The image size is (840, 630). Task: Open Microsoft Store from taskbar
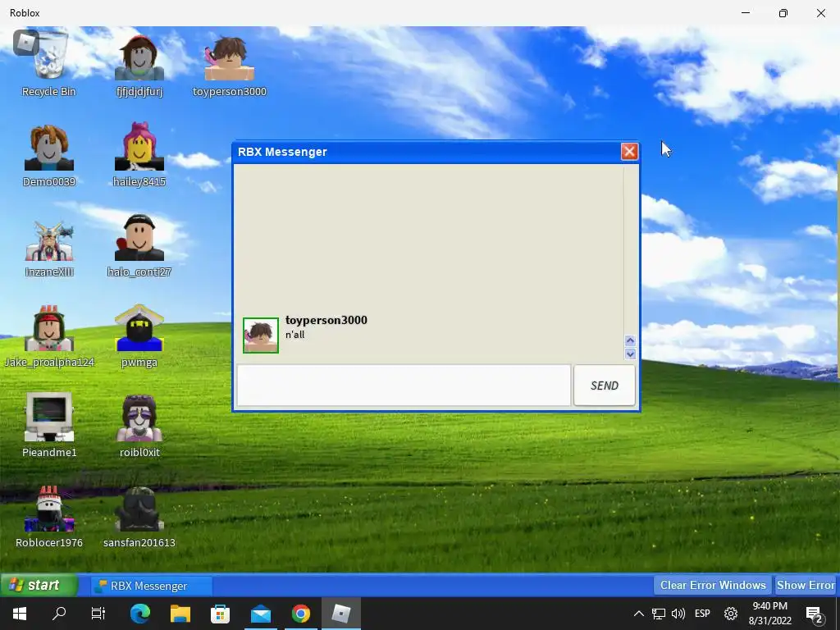click(220, 614)
